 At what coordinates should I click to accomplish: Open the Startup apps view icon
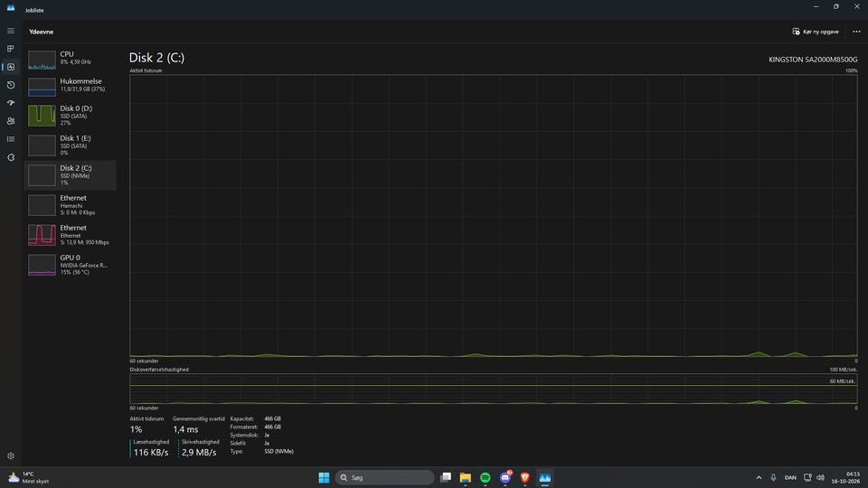pos(11,103)
